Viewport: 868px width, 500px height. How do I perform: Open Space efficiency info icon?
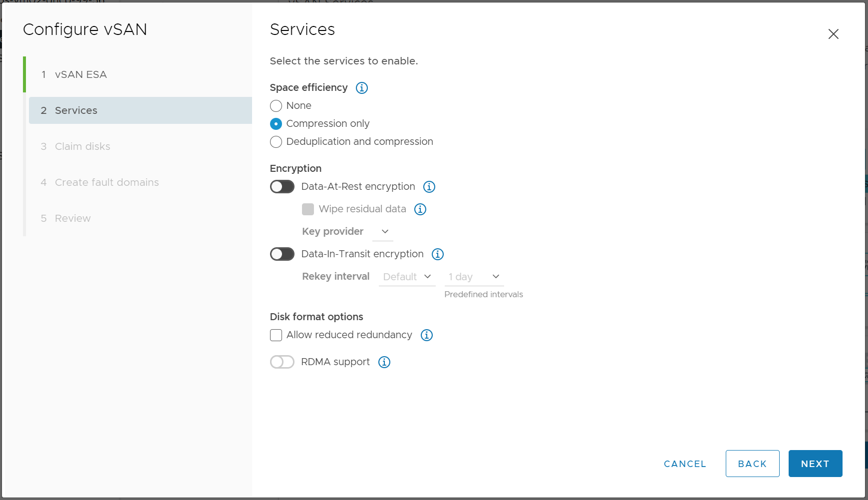[x=362, y=88]
